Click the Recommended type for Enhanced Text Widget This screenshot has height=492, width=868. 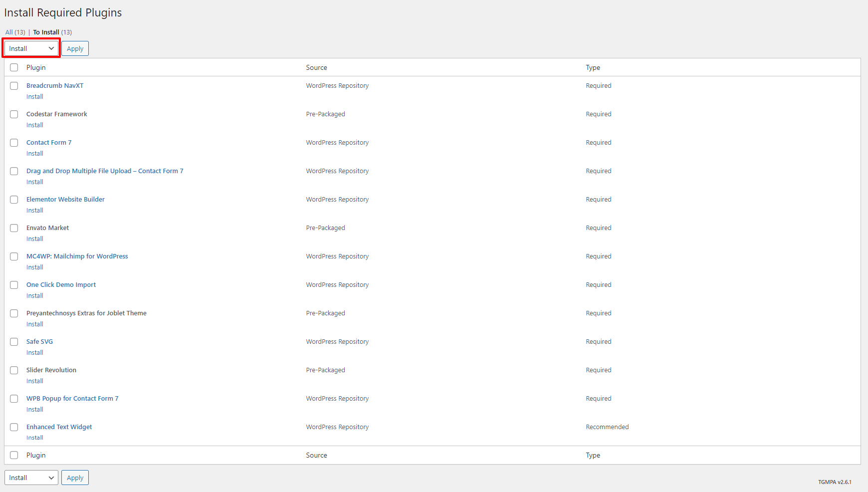pyautogui.click(x=607, y=427)
